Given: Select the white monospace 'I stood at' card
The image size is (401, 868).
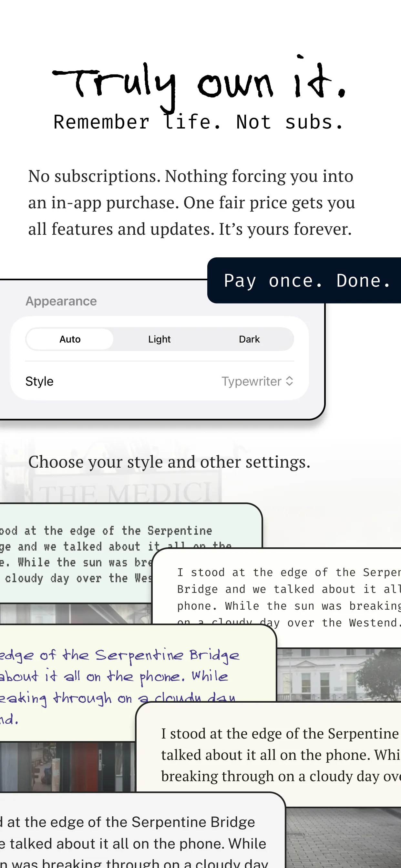Looking at the screenshot, I should [277, 597].
